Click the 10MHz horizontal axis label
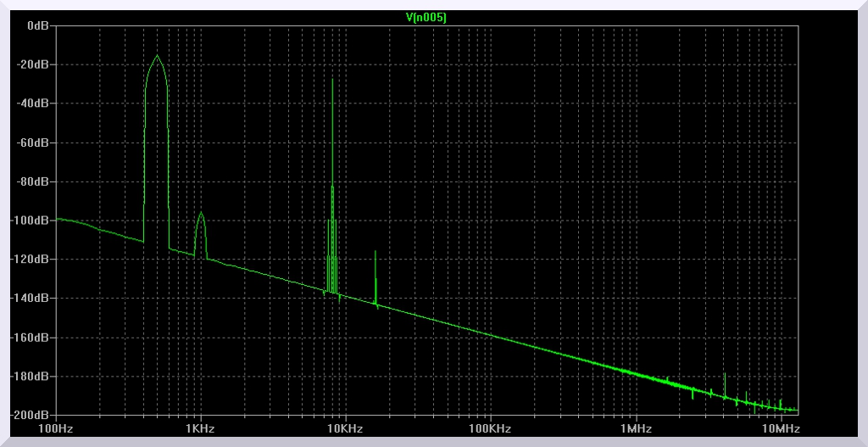This screenshot has height=447, width=868. click(780, 429)
